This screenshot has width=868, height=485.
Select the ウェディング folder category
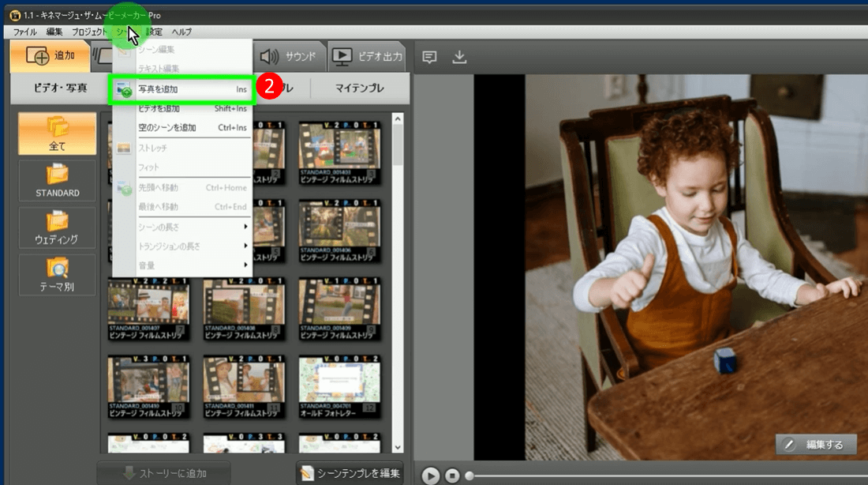(x=58, y=227)
